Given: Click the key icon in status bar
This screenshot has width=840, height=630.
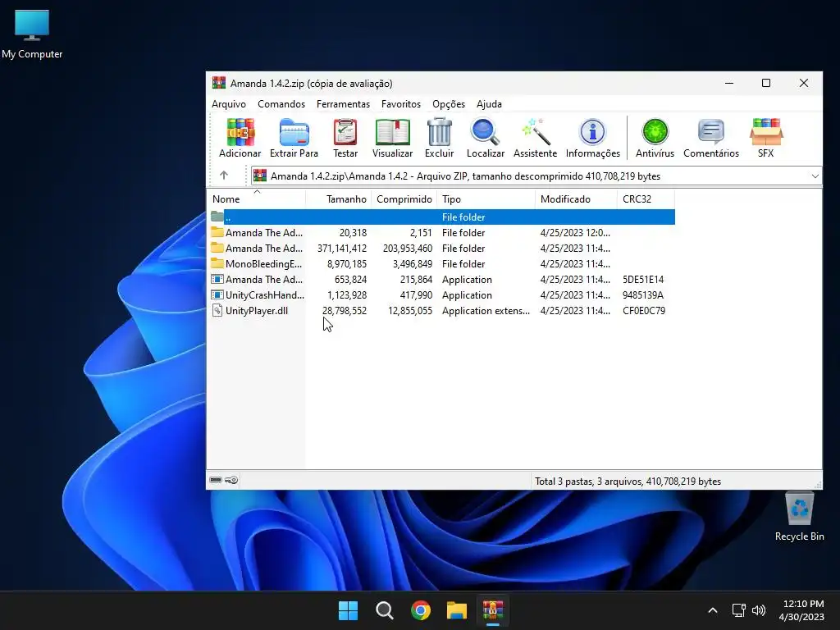Looking at the screenshot, I should click(231, 480).
